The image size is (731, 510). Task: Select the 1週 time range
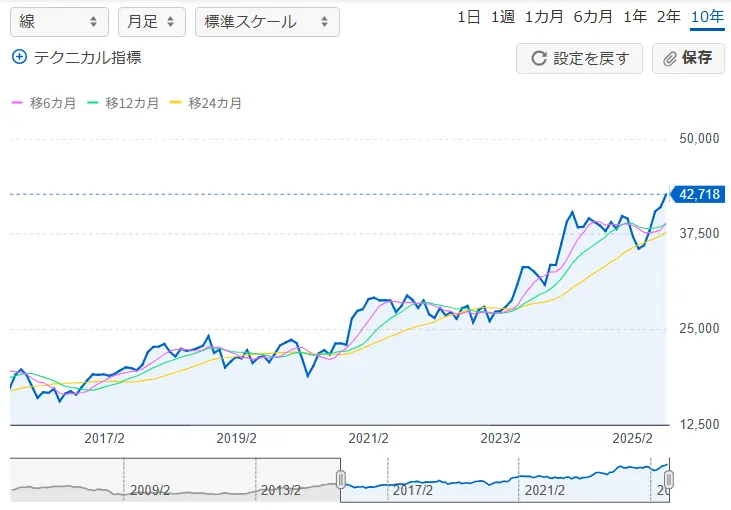click(x=503, y=17)
